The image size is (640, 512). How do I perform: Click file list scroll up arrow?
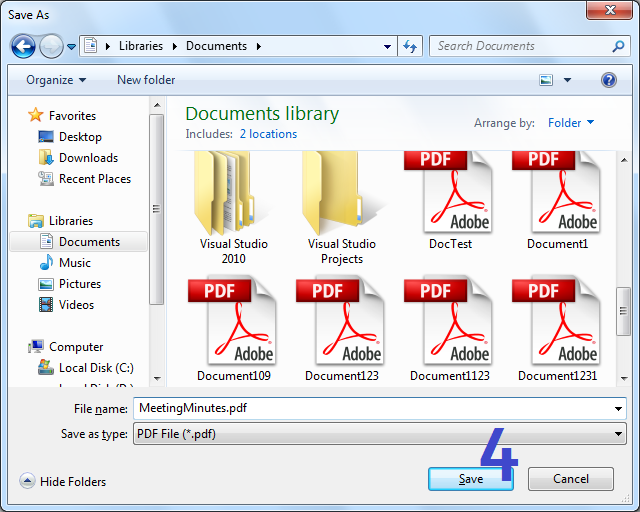[624, 160]
